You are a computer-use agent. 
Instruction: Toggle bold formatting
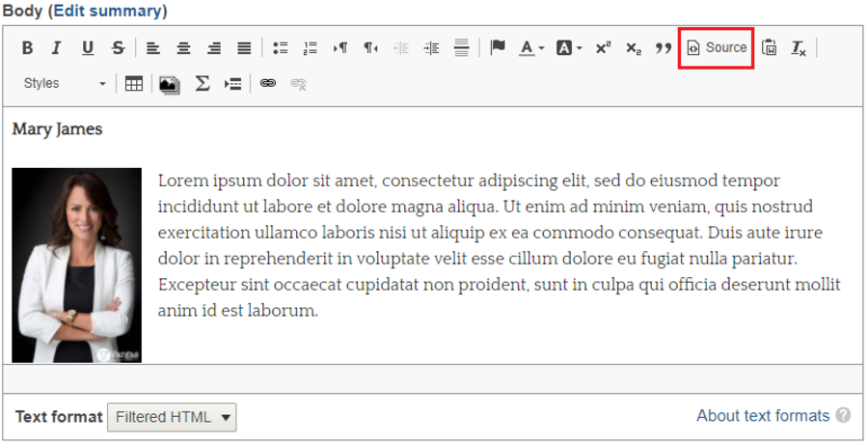pos(27,48)
